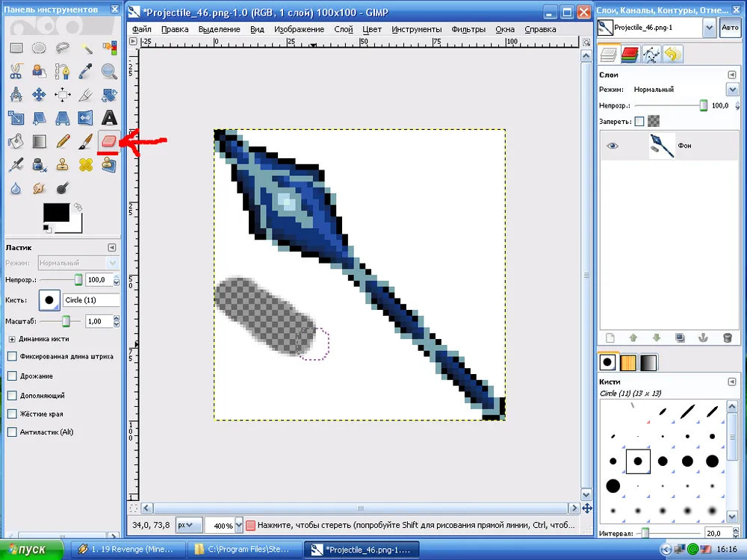The height and width of the screenshot is (560, 747).
Task: Open the Фильтры menu
Action: point(468,29)
